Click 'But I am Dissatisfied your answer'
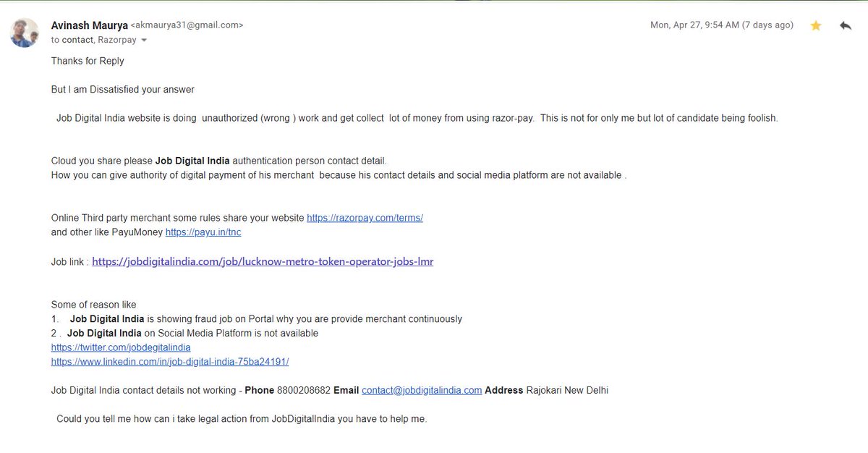 [x=123, y=90]
